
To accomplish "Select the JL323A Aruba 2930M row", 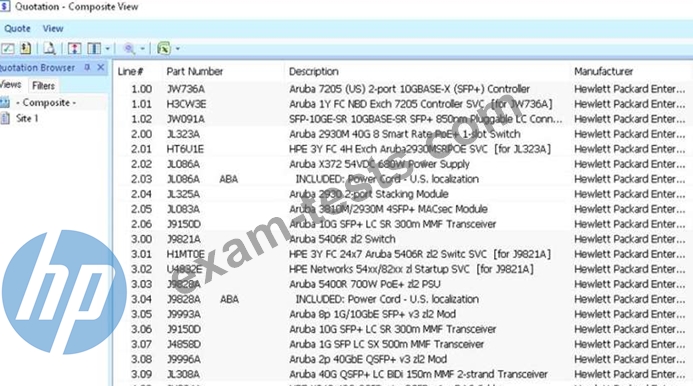I will pyautogui.click(x=402, y=134).
